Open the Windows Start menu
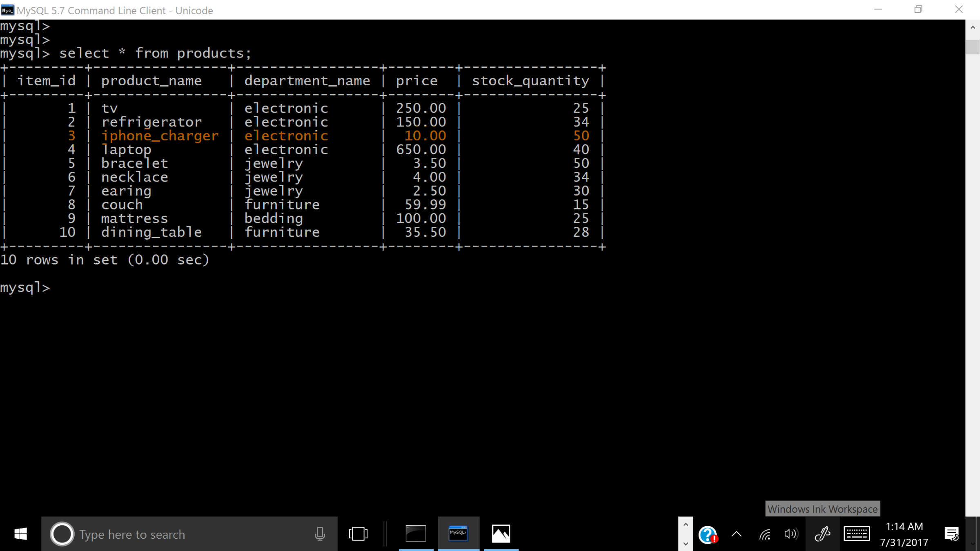 pyautogui.click(x=20, y=534)
